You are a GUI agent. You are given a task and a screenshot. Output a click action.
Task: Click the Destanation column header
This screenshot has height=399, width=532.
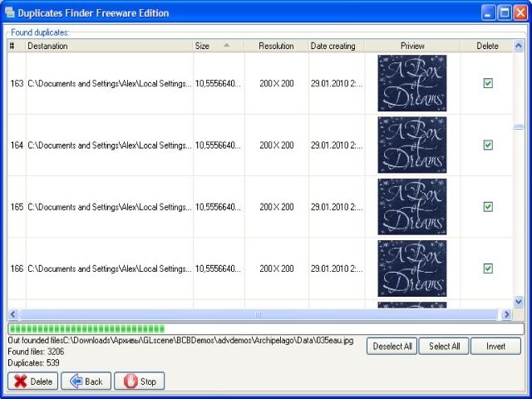click(109, 46)
